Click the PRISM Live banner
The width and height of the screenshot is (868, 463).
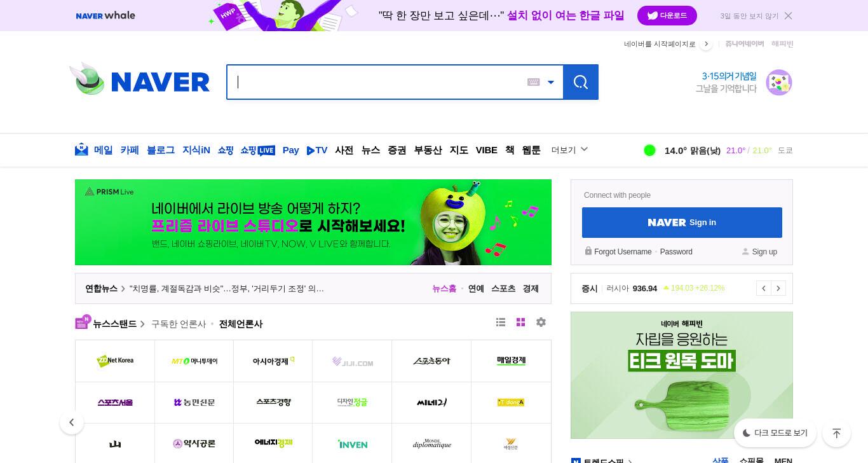(313, 222)
